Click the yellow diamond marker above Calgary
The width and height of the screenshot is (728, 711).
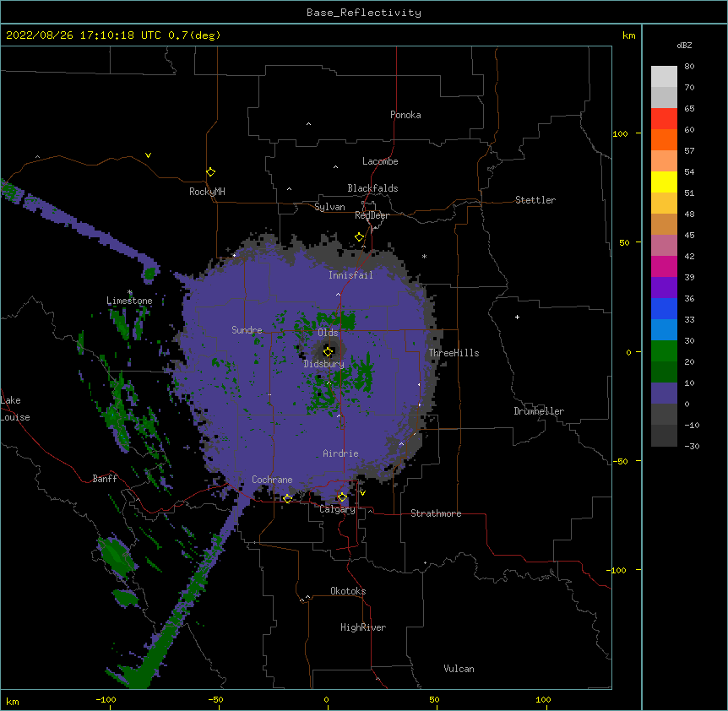pyautogui.click(x=342, y=497)
